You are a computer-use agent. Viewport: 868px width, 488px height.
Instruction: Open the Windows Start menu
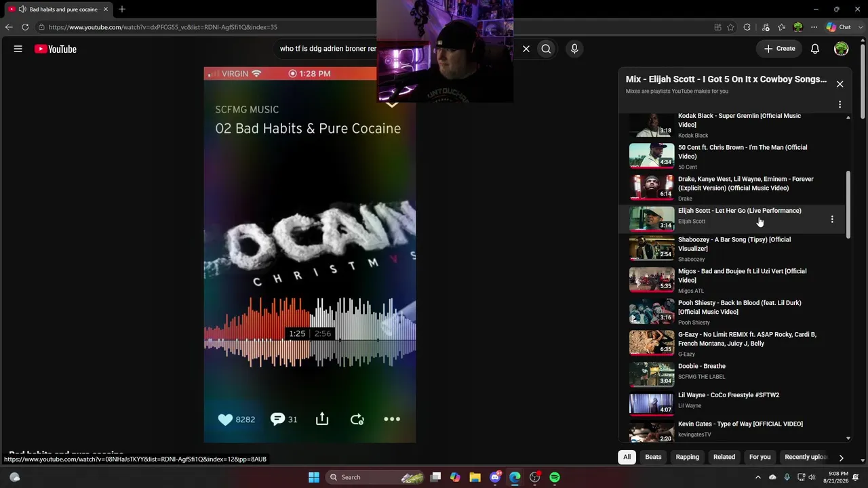coord(314,477)
